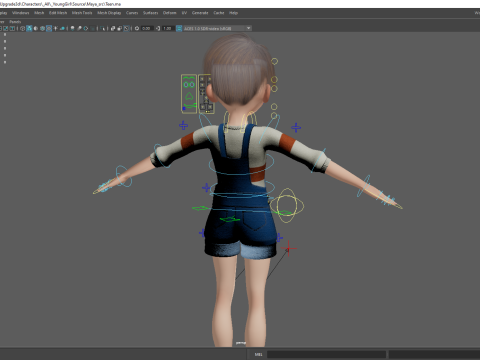Viewport: 480px width, 360px height.
Task: Open the Help menu
Action: click(x=233, y=13)
